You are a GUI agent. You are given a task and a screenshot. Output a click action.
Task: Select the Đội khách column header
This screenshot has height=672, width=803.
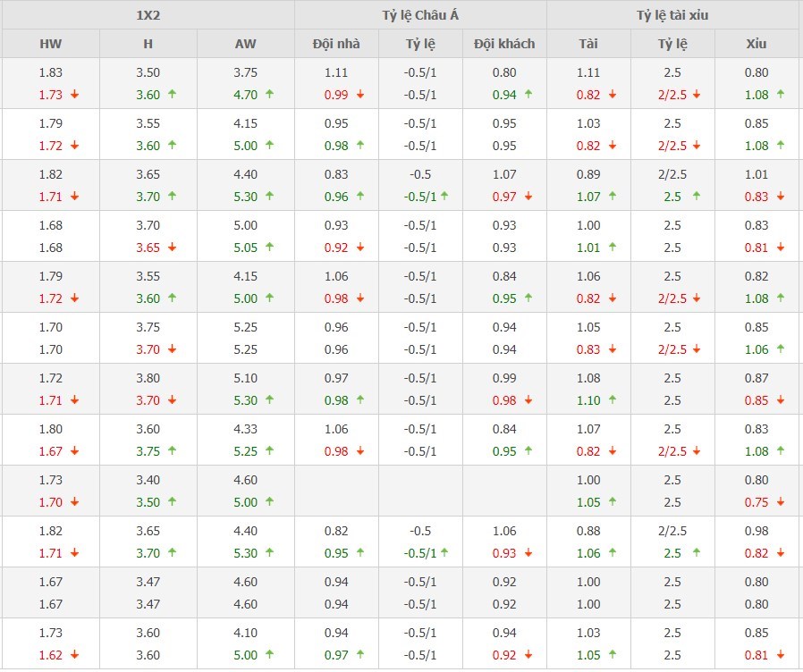(x=504, y=44)
